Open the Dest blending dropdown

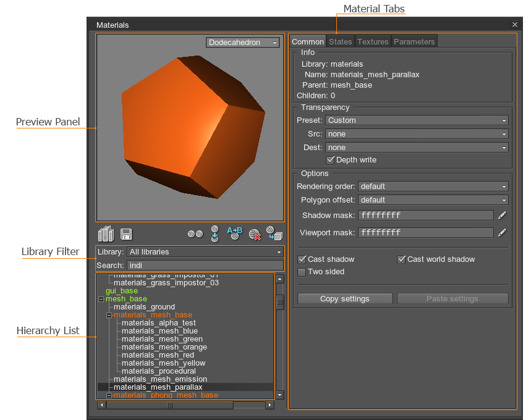click(417, 148)
